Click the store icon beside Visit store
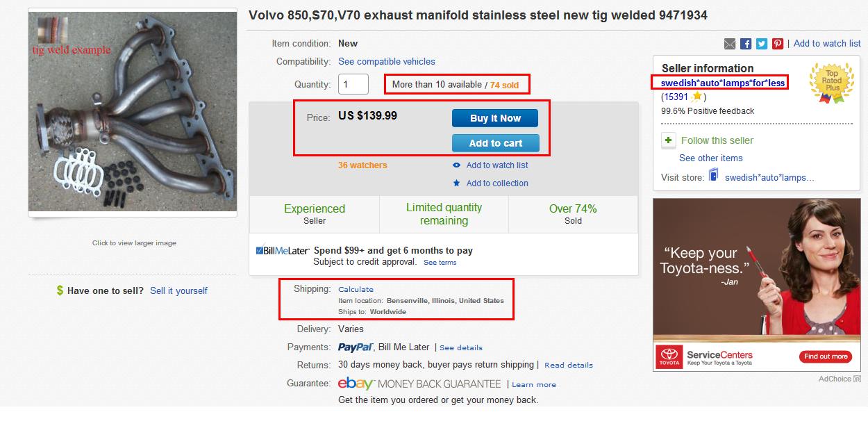 (713, 177)
